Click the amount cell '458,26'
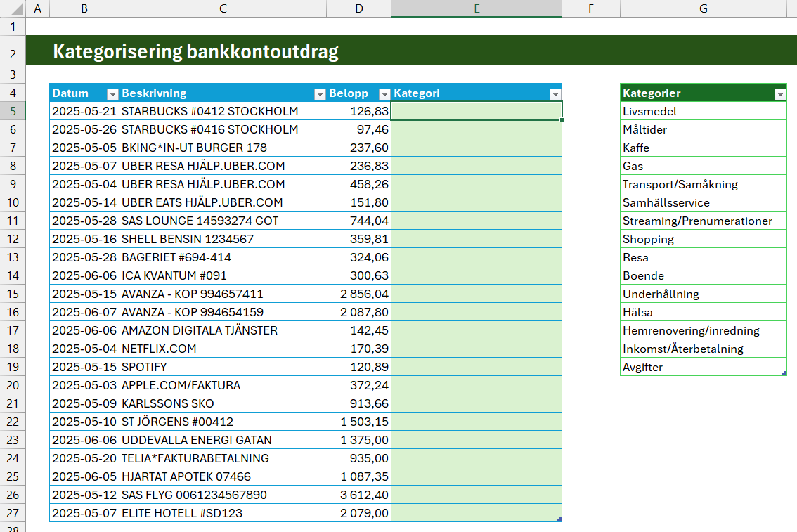This screenshot has height=532, width=797. (359, 184)
